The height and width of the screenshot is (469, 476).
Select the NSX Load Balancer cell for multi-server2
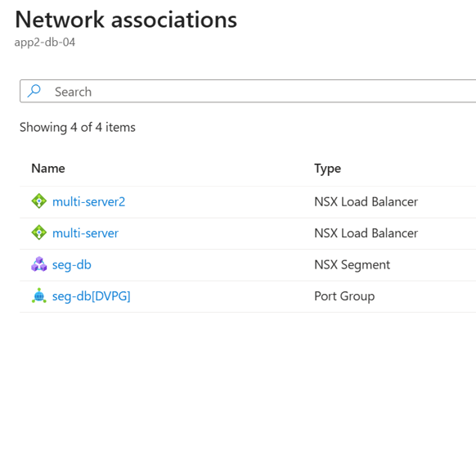coord(366,202)
